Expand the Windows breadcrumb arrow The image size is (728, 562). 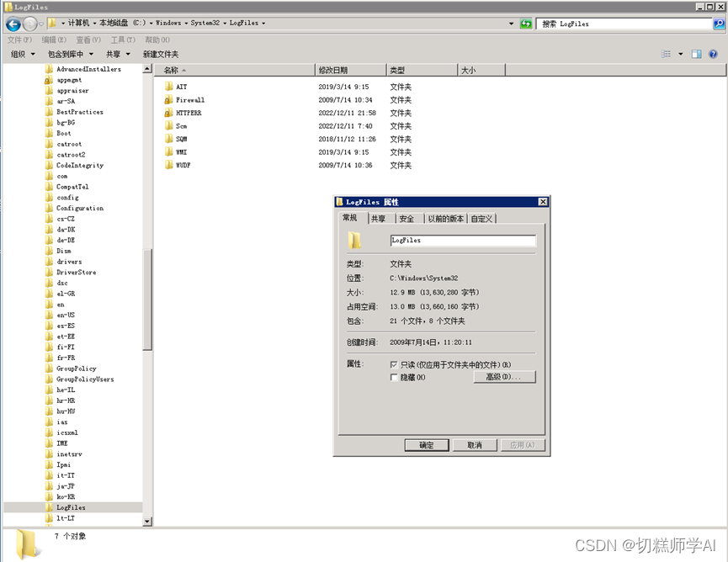pos(186,23)
